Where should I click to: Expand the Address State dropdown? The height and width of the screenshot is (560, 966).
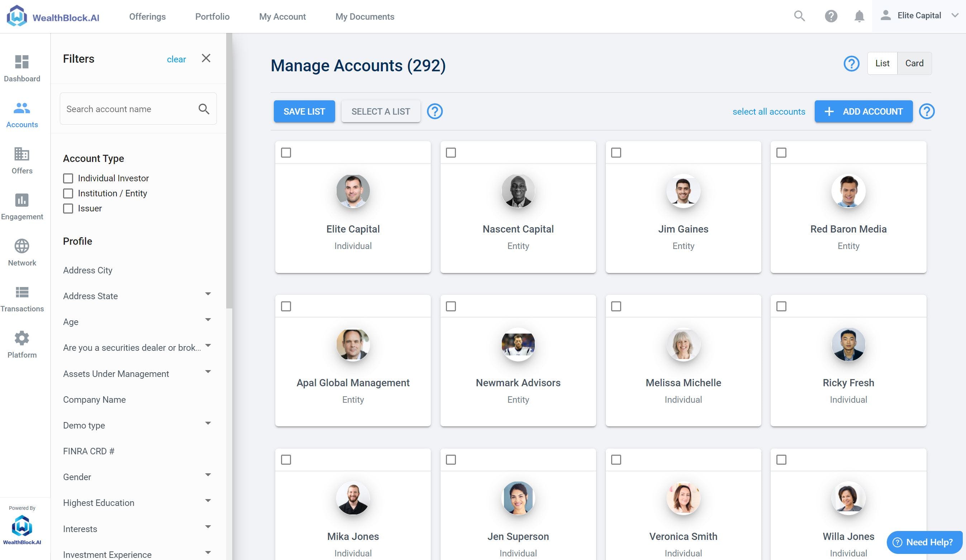208,294
